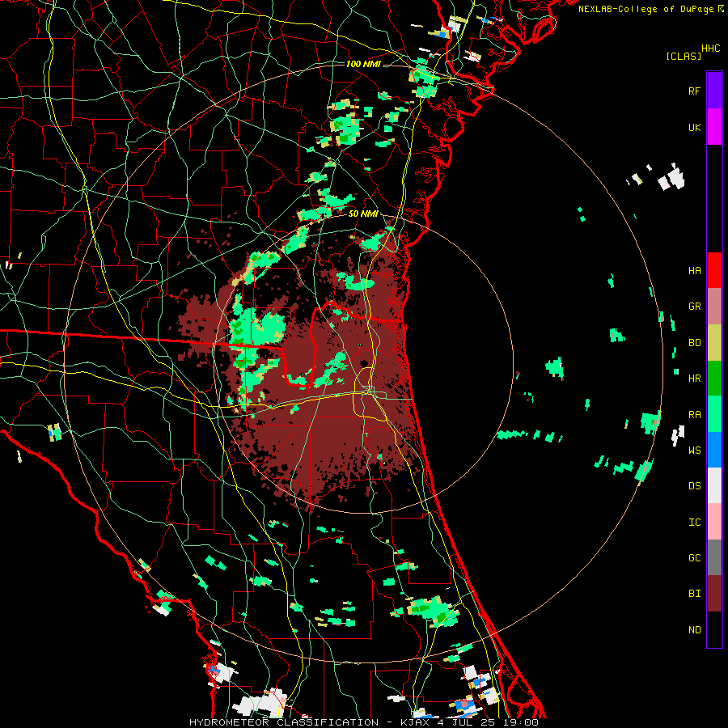
Task: Click the BI text label in legend
Action: 694,594
